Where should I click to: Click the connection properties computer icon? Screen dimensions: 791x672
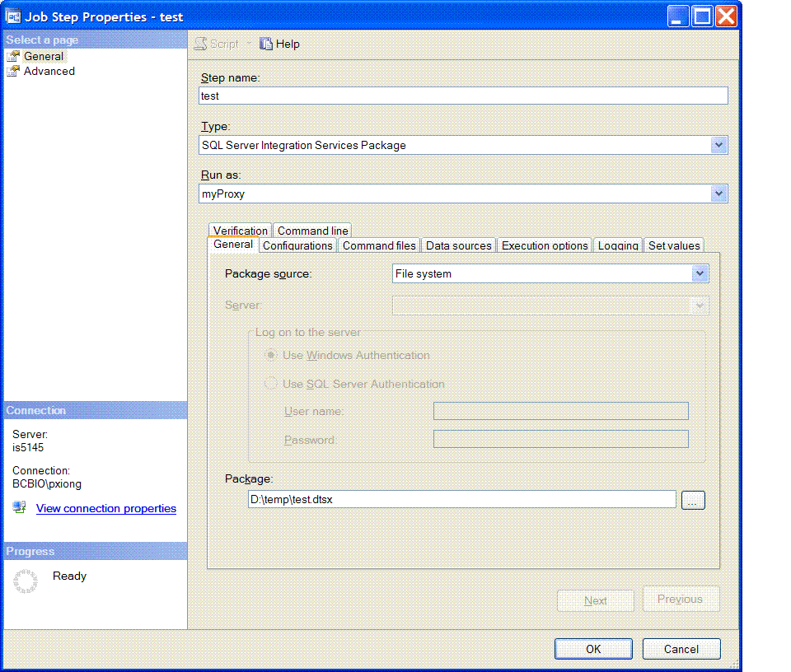pos(19,506)
